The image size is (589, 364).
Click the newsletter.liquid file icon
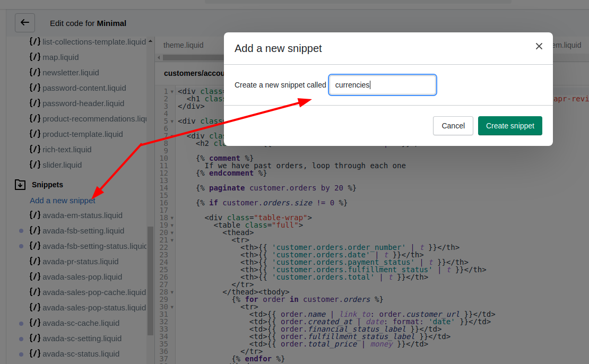pyautogui.click(x=35, y=72)
